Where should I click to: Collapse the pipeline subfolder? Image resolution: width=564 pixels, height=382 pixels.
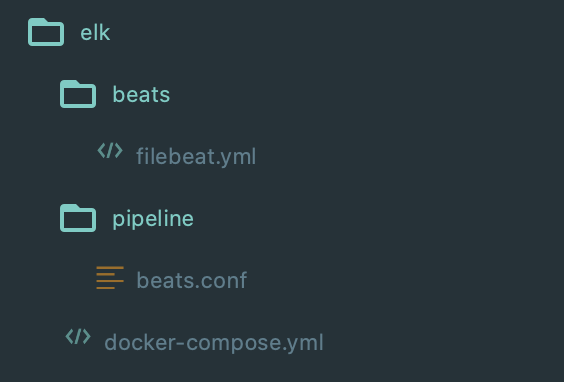127,218
